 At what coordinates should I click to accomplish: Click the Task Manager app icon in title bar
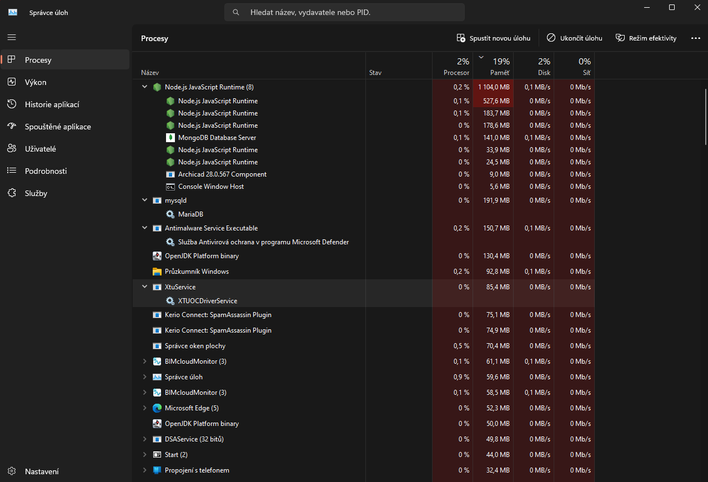point(13,12)
